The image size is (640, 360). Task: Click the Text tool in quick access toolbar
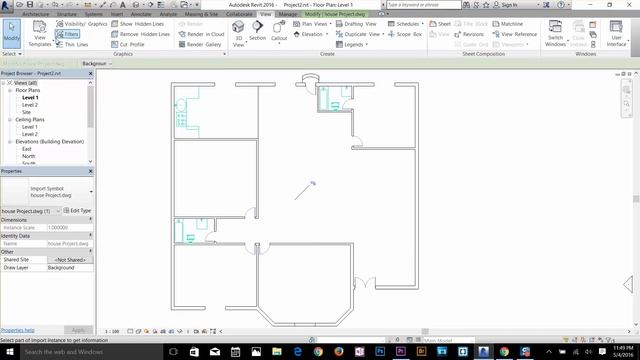[122, 5]
